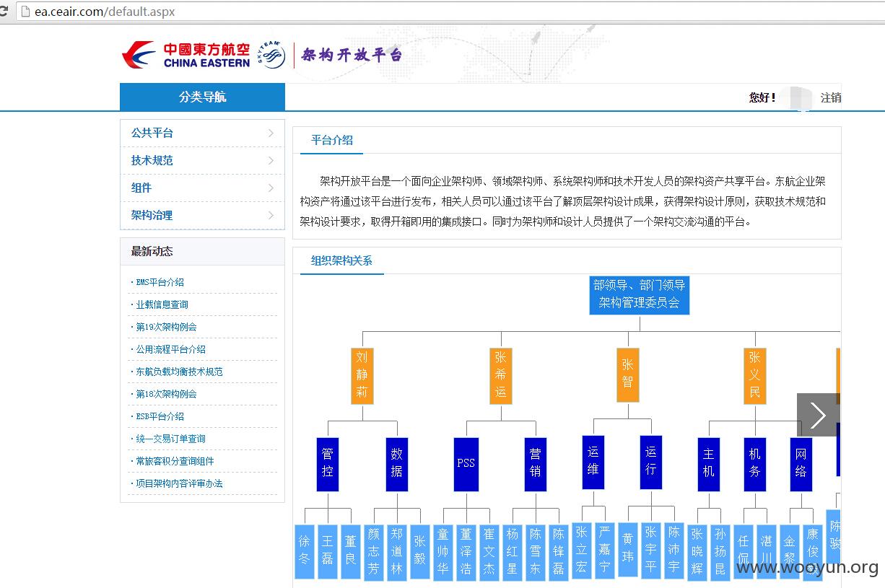Select the 张毅 member box
This screenshot has width=885, height=588.
click(x=420, y=551)
